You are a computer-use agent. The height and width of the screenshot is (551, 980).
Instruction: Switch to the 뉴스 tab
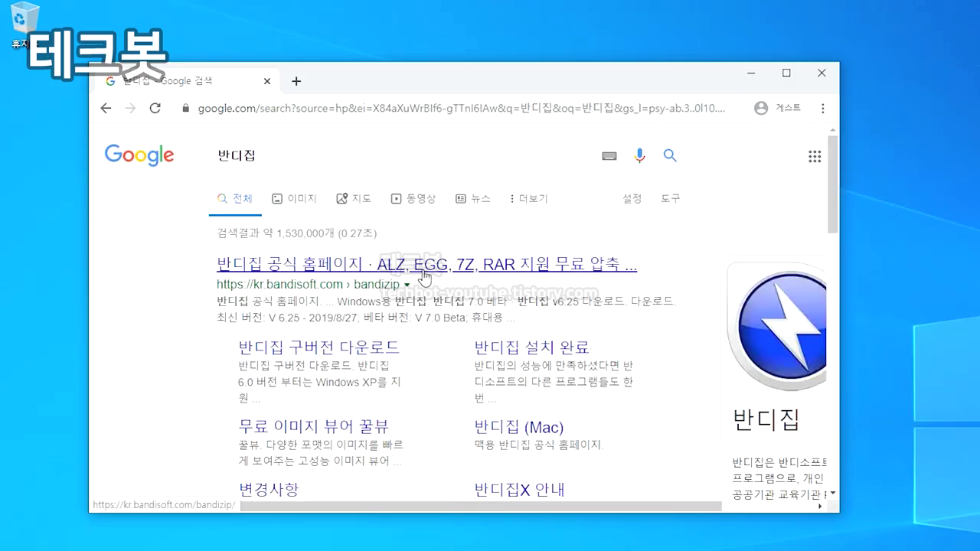pos(472,198)
